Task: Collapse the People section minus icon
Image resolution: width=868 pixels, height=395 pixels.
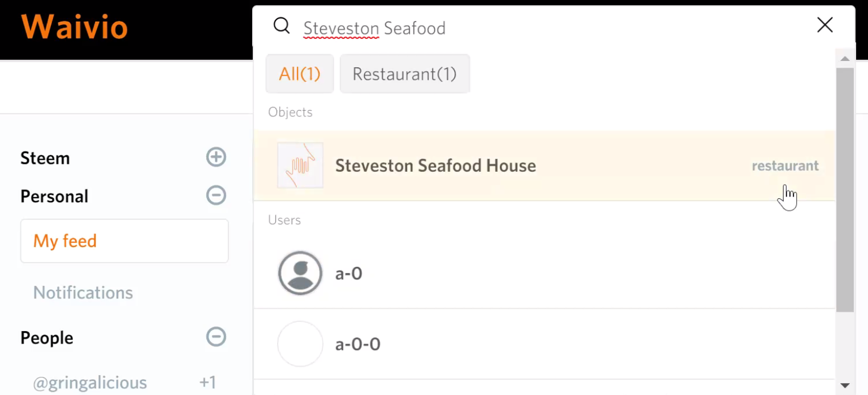Action: (x=216, y=337)
